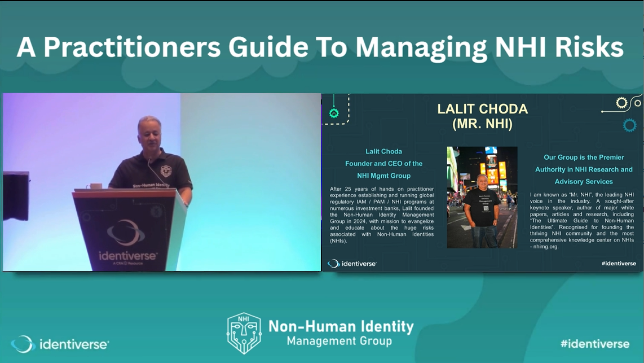Open the Times Square photo of Lalit Choda
The height and width of the screenshot is (363, 644).
(x=482, y=198)
